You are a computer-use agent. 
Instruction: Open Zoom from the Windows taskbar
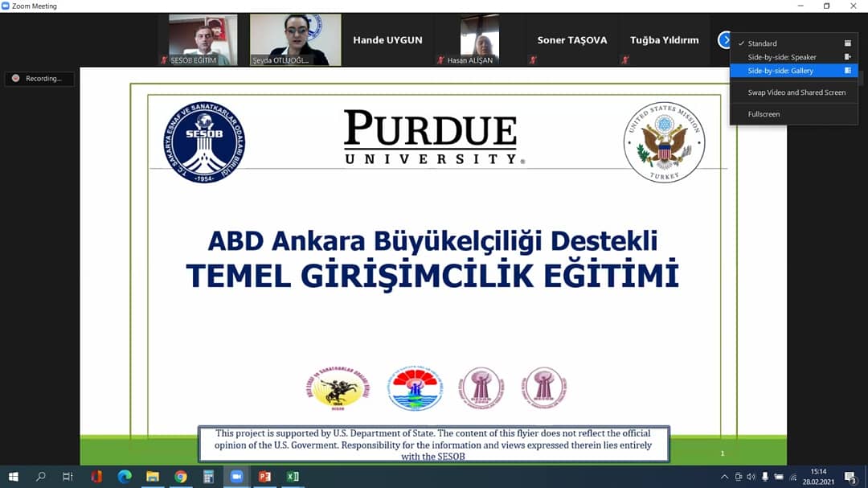click(236, 477)
